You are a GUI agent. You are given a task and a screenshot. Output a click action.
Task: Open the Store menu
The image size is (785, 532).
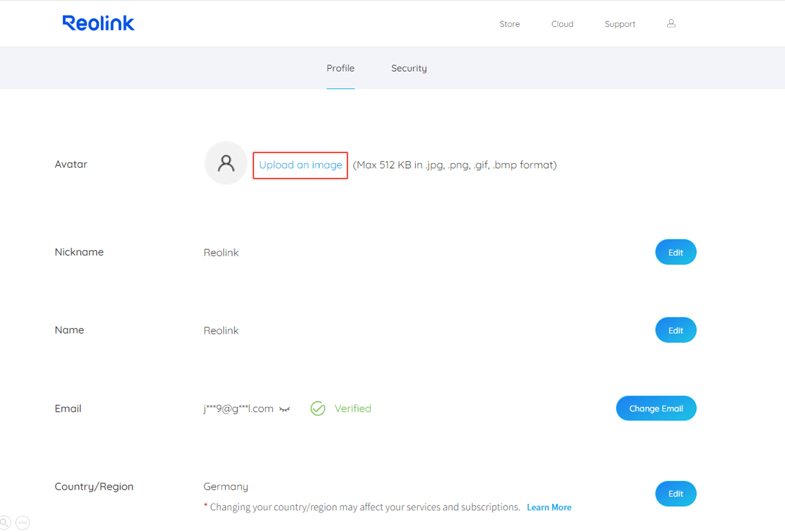click(x=510, y=24)
